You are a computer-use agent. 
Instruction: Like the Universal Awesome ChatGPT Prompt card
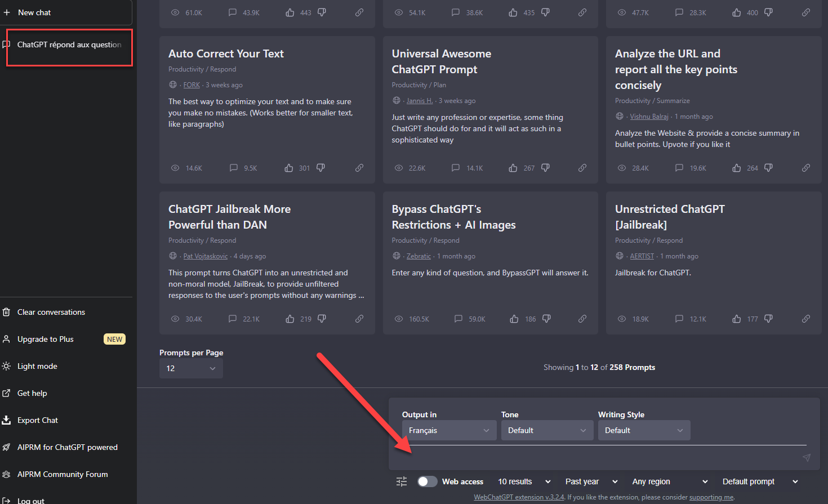coord(513,168)
